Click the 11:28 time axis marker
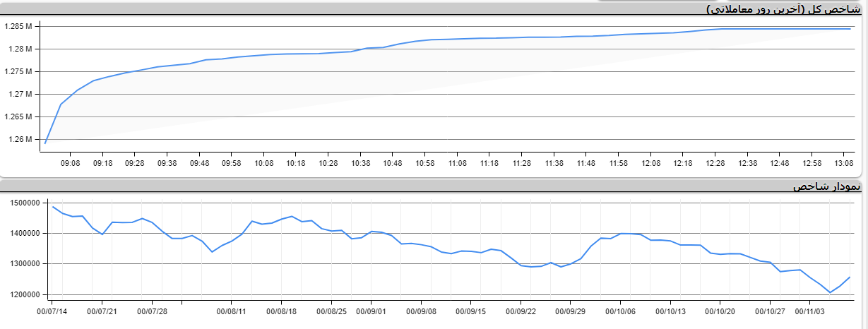The image size is (868, 329). pos(522,163)
